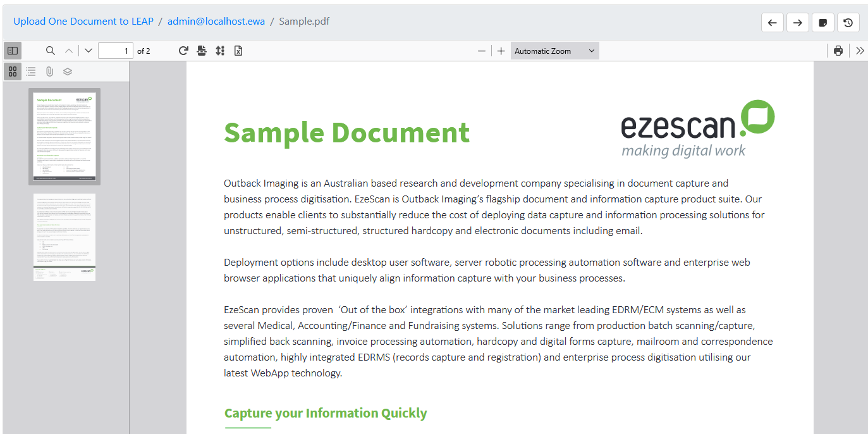Click the admin@localhost.ewa breadcrumb link
The image size is (868, 434).
[216, 22]
